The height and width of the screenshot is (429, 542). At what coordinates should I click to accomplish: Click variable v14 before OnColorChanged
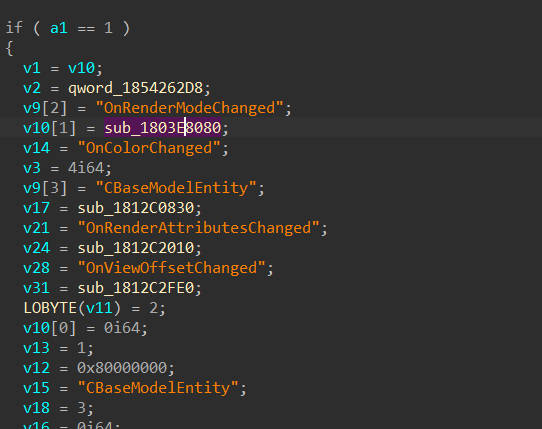coord(36,148)
